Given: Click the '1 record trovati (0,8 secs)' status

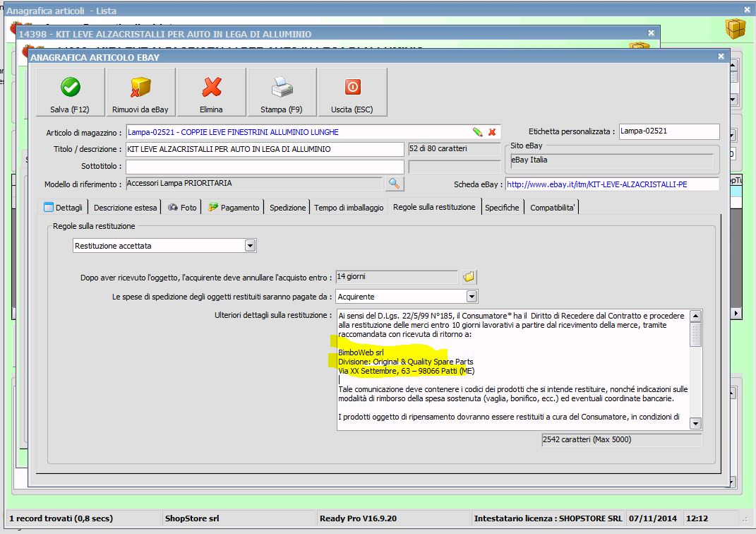Looking at the screenshot, I should 61,518.
